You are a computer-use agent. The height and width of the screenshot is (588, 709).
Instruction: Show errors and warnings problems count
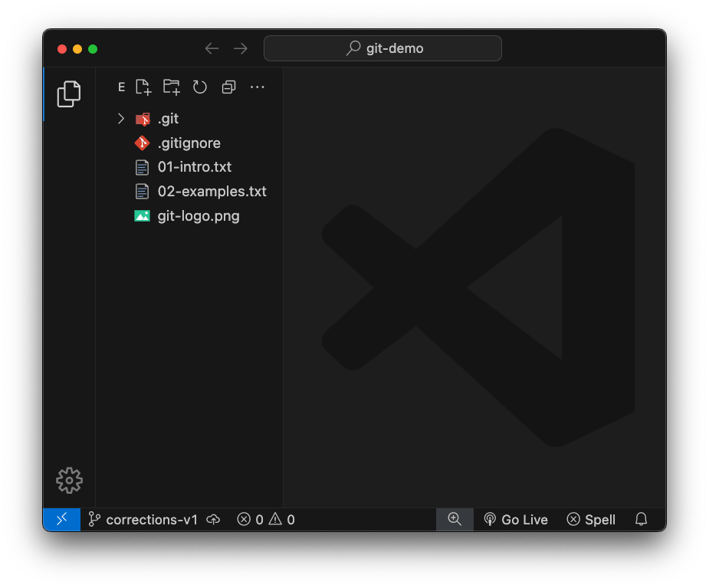pyautogui.click(x=266, y=520)
